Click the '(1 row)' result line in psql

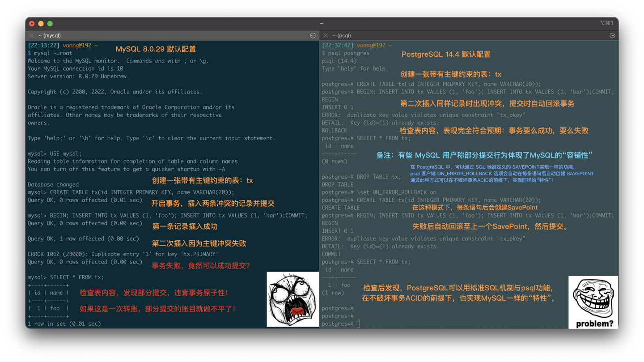[x=333, y=292]
